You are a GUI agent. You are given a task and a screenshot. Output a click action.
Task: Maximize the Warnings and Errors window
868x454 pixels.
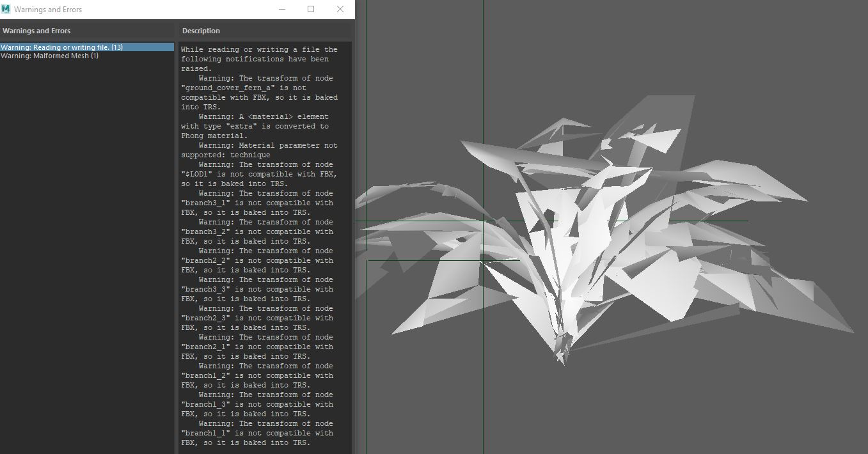[311, 9]
